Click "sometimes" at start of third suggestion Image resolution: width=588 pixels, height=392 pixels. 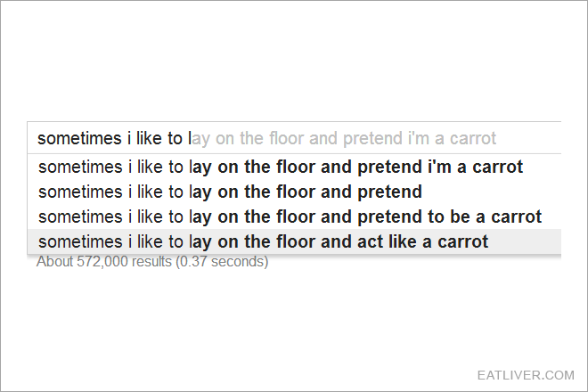pyautogui.click(x=80, y=216)
